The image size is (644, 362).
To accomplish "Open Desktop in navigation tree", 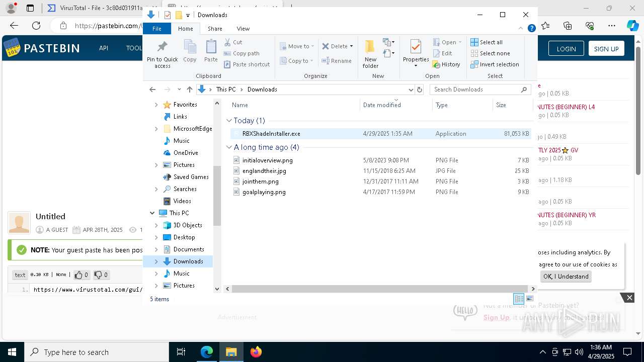I will click(x=184, y=237).
